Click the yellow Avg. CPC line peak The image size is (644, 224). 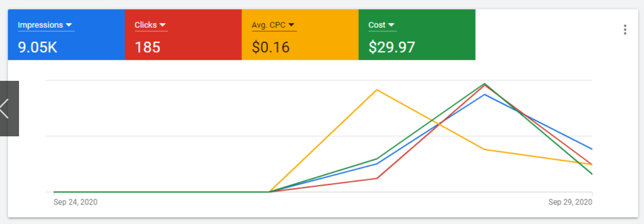pos(377,90)
